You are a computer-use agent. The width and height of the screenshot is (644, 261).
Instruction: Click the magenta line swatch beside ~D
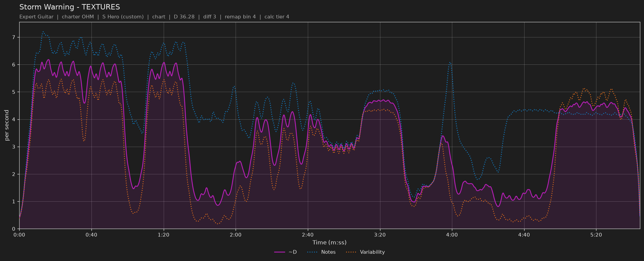[280, 252]
